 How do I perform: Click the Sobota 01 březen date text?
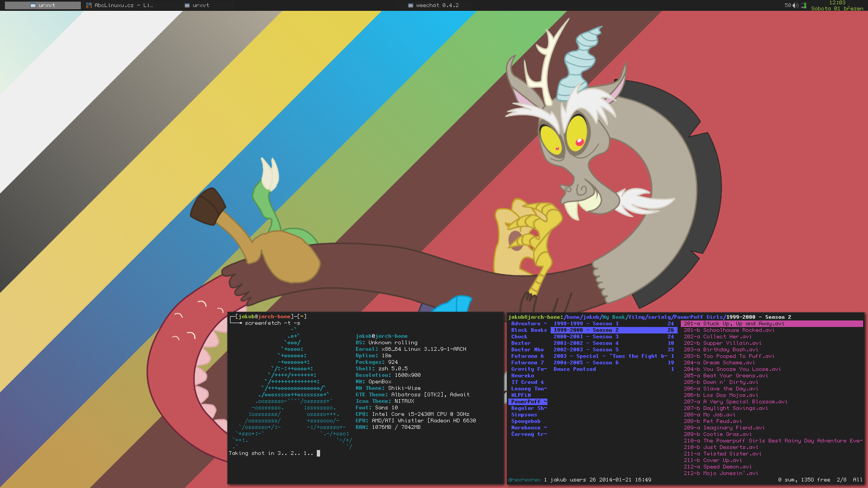pos(837,8)
